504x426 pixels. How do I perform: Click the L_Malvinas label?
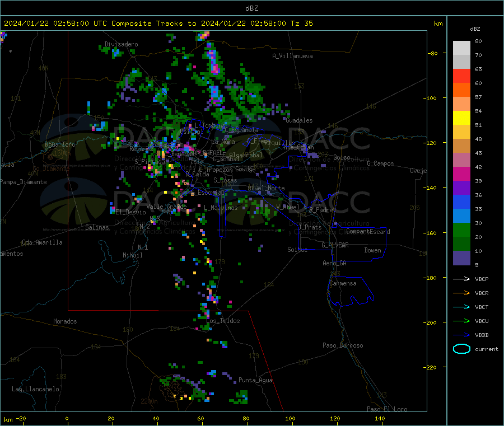pyautogui.click(x=221, y=208)
